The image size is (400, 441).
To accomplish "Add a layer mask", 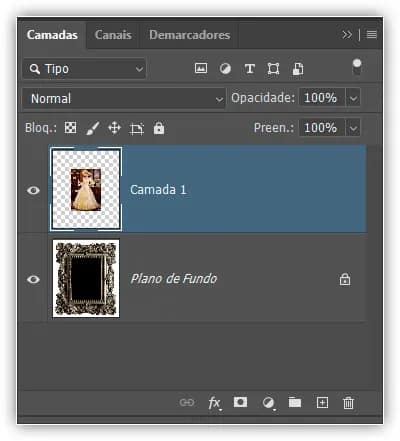I will 240,402.
